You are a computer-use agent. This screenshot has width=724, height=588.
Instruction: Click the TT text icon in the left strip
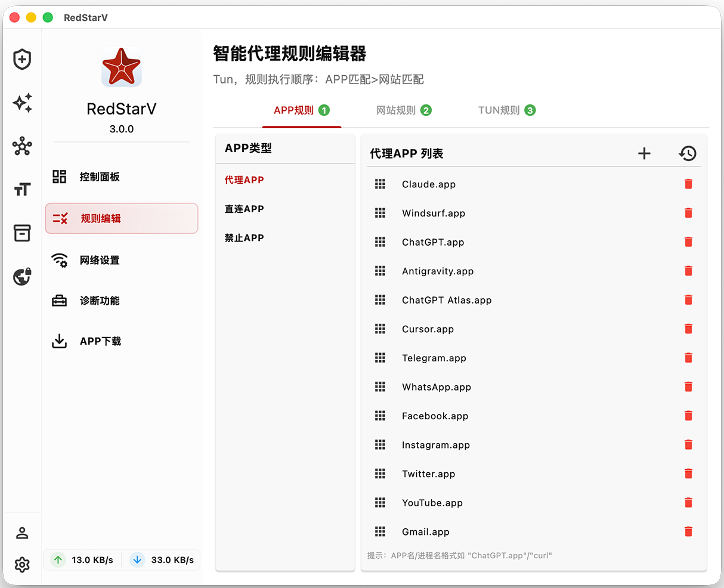click(22, 189)
